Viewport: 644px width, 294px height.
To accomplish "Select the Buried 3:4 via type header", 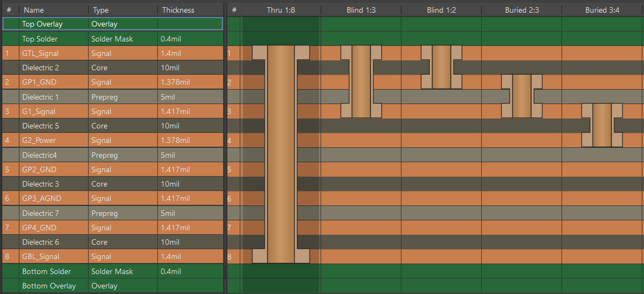I will point(602,10).
